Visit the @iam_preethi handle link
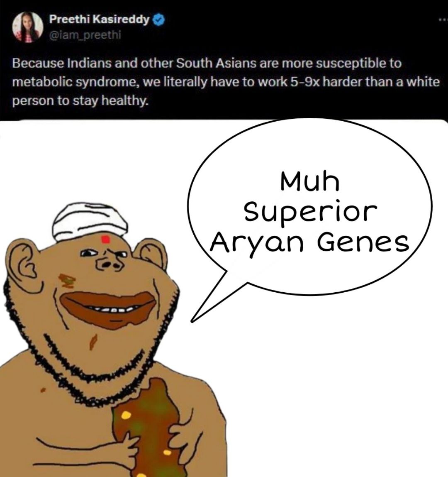This screenshot has width=448, height=477. coord(85,35)
